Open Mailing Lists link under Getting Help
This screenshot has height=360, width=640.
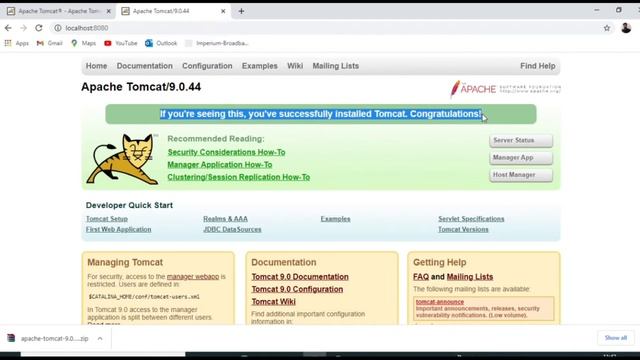[470, 277]
